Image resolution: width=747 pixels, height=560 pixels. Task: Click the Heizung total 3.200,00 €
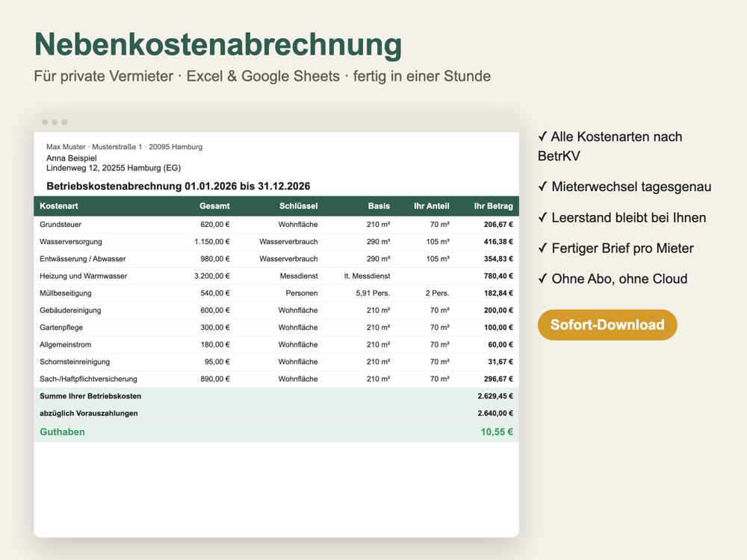click(x=212, y=276)
